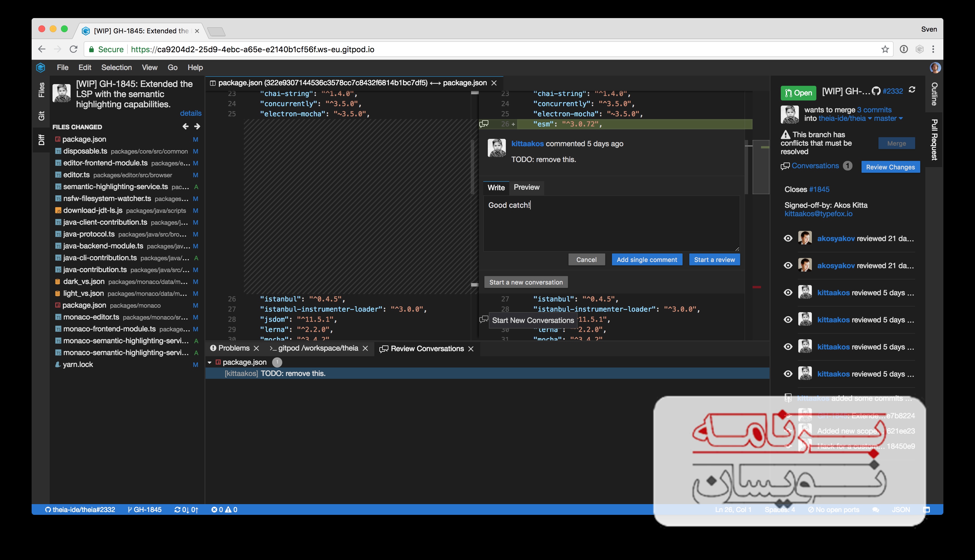Click comment icon on line 26 esm
The height and width of the screenshot is (560, 975).
[x=484, y=124]
